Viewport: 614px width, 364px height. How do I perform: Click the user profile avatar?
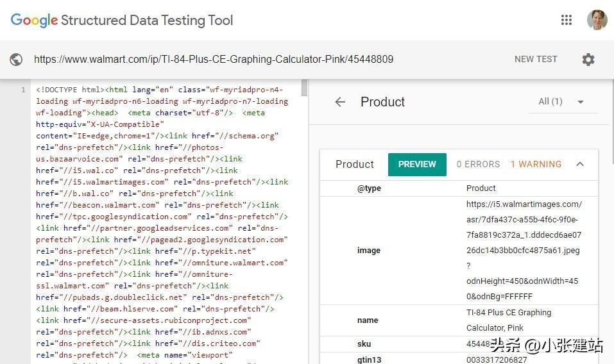coord(597,20)
